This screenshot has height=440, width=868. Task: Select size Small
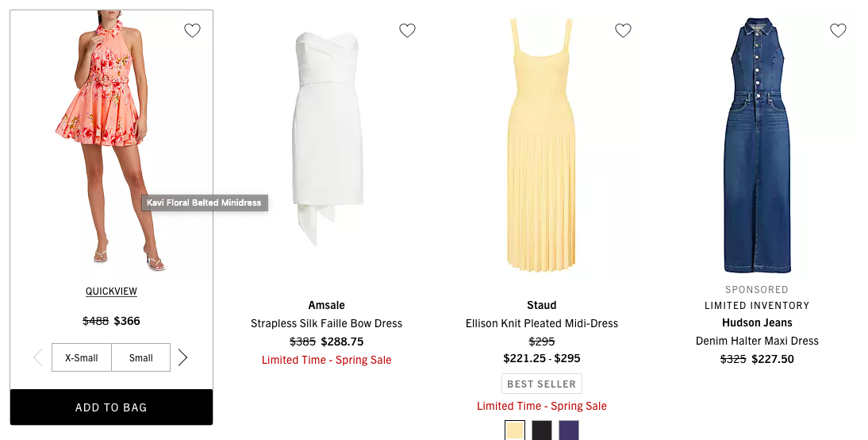(x=141, y=357)
